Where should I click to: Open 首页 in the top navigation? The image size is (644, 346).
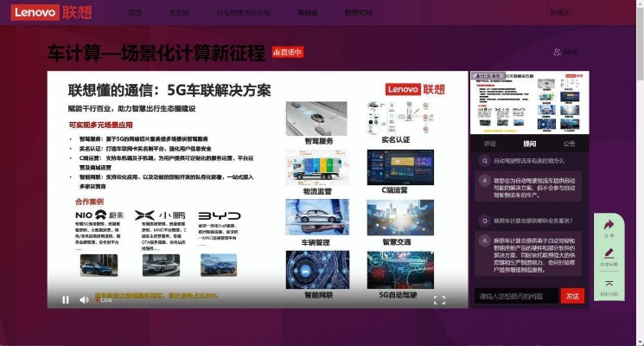tap(135, 13)
